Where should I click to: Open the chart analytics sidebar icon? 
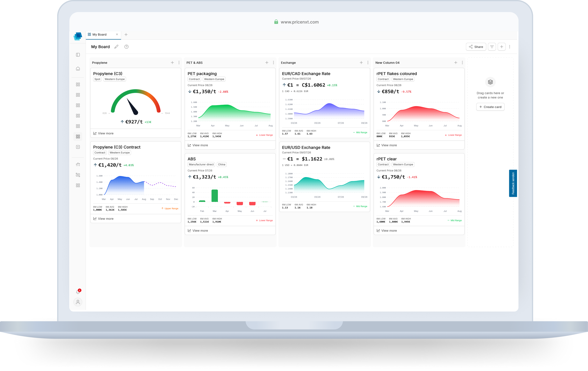(78, 165)
